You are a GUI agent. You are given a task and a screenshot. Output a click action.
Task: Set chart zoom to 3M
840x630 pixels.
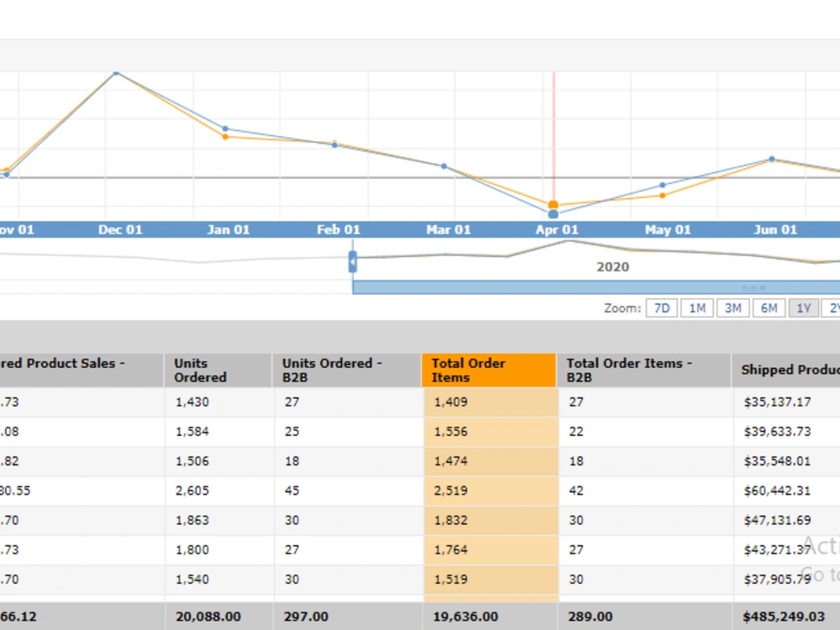[732, 308]
